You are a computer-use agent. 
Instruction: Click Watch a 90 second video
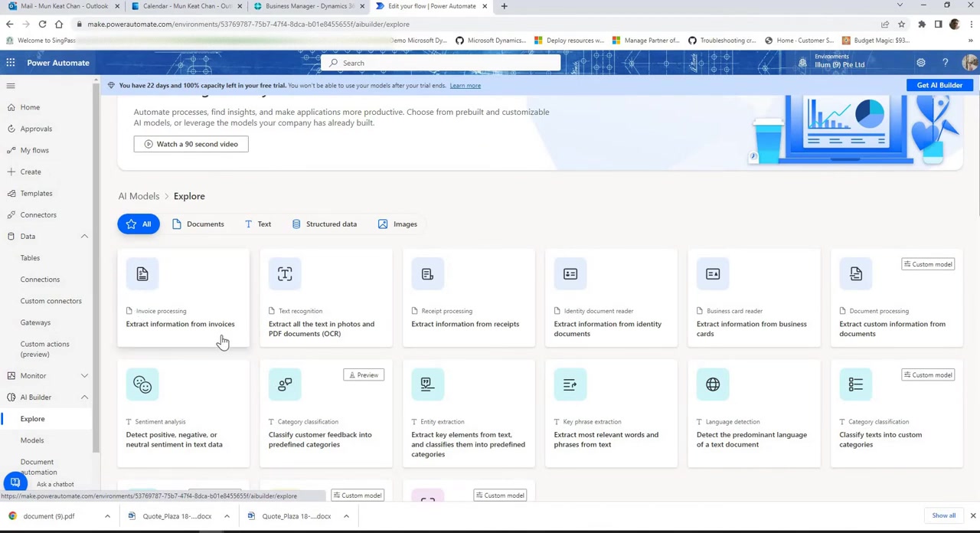coord(191,144)
